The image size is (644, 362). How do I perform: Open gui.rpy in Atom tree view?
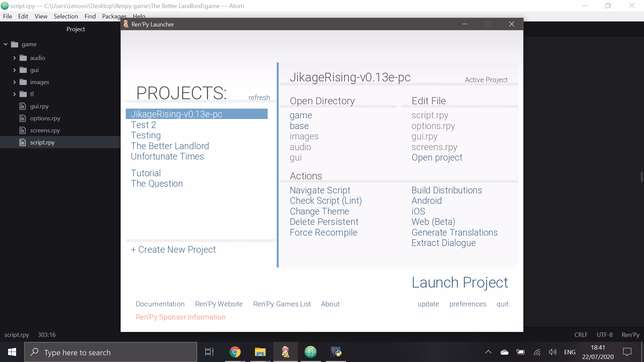pos(39,106)
